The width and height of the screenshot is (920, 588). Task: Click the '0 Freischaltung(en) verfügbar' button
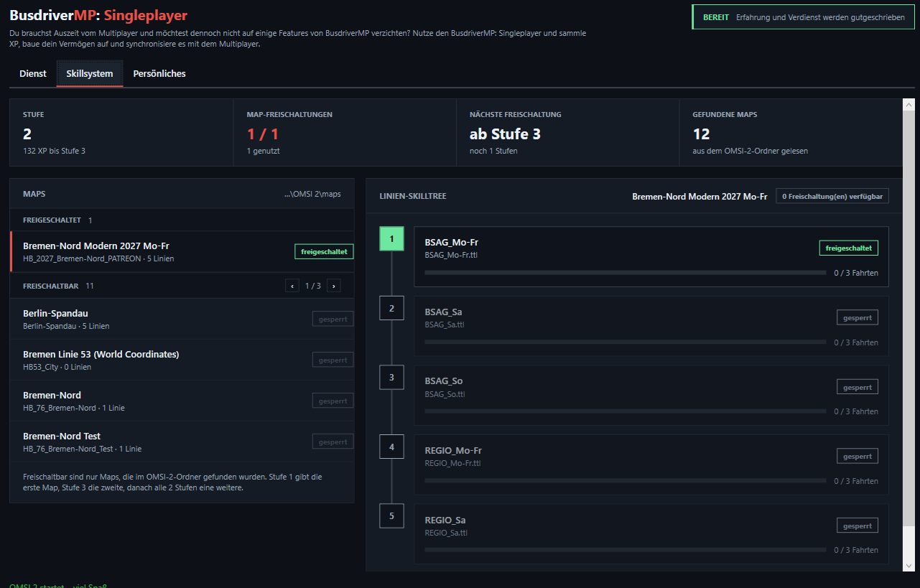pos(832,196)
